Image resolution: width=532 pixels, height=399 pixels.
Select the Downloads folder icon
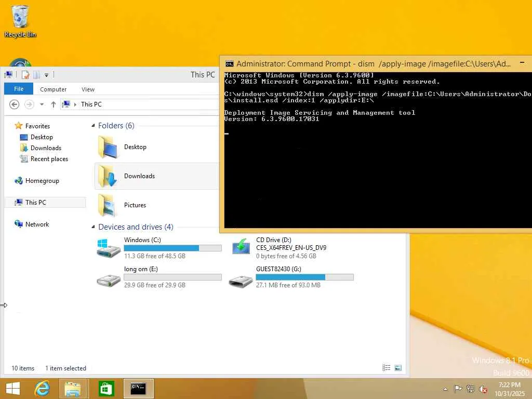click(x=108, y=176)
